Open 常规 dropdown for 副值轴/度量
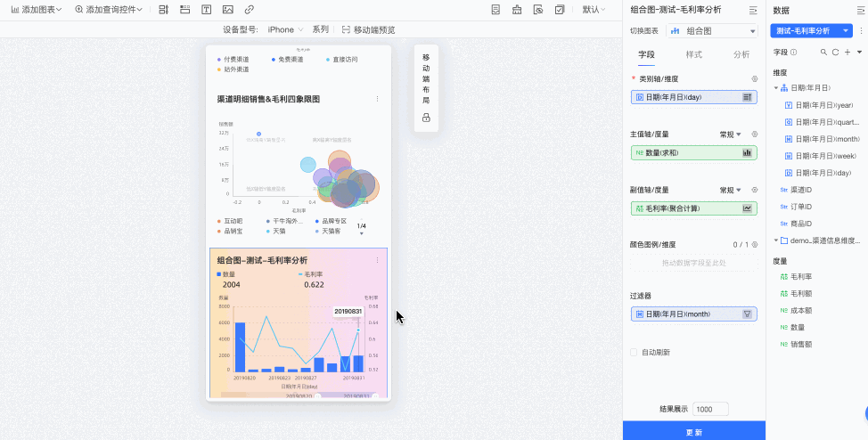 point(730,190)
